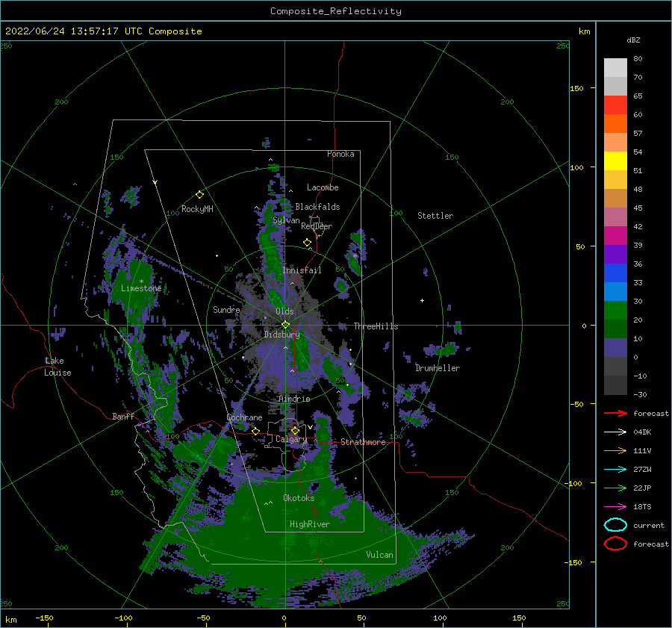Click the ThreeHills town label
This screenshot has width=672, height=628.
pos(376,326)
